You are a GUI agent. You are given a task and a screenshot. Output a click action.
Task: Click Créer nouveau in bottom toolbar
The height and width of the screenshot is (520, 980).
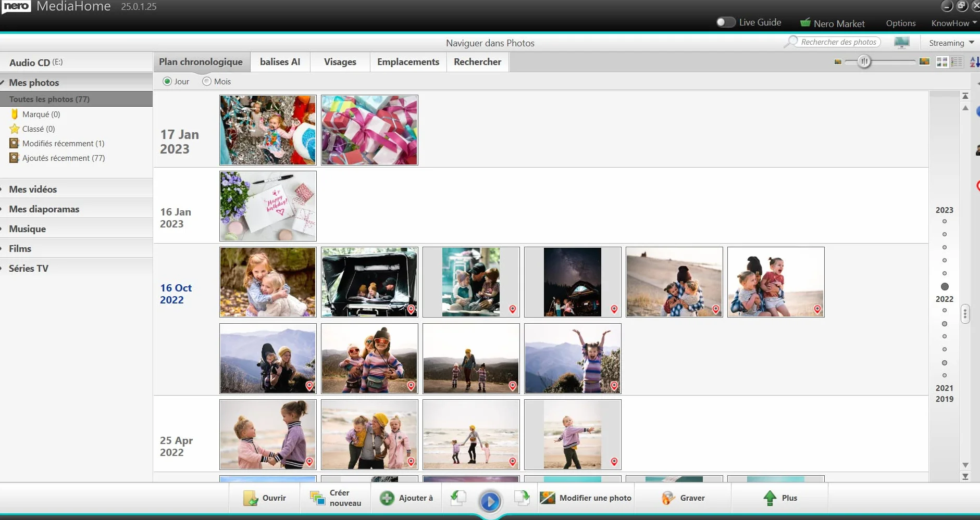(x=336, y=498)
